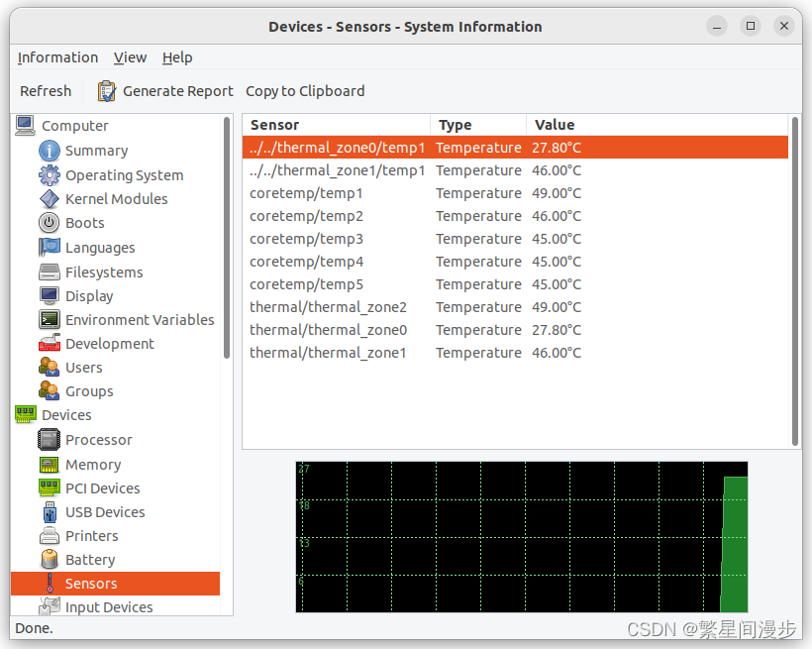
Task: Click the Input Devices icon
Action: coord(50,606)
